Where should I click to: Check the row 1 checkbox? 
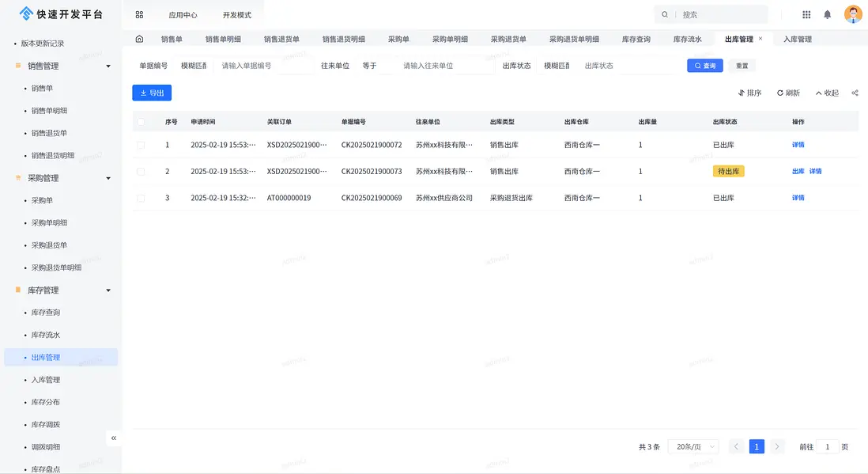click(141, 146)
